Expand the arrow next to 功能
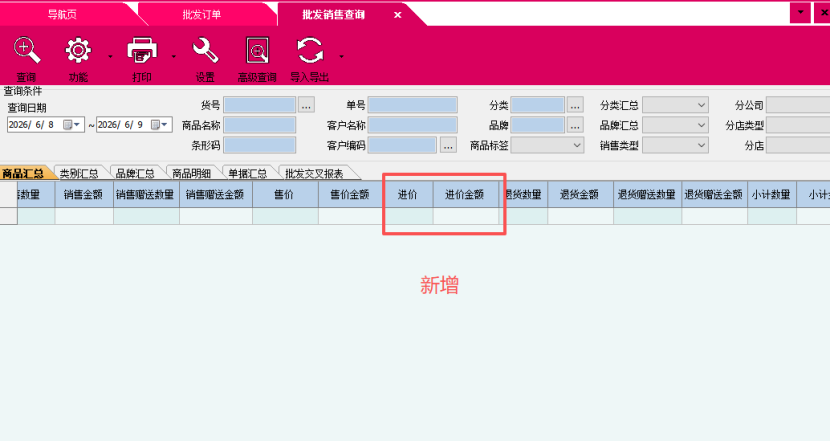830x441 pixels. coord(110,56)
